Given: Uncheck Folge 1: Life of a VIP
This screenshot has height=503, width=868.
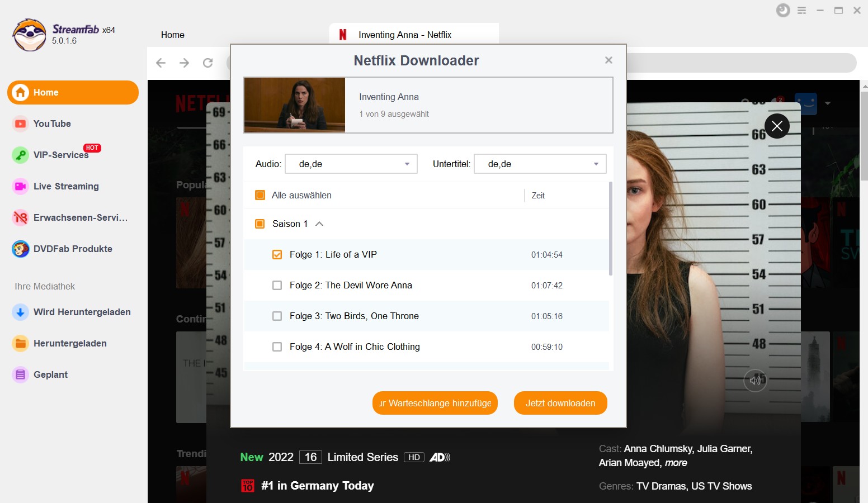Looking at the screenshot, I should (x=277, y=254).
